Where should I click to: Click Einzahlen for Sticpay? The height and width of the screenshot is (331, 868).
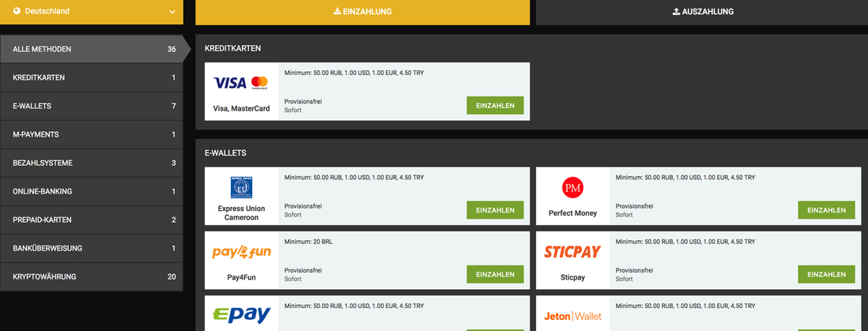pyautogui.click(x=826, y=275)
